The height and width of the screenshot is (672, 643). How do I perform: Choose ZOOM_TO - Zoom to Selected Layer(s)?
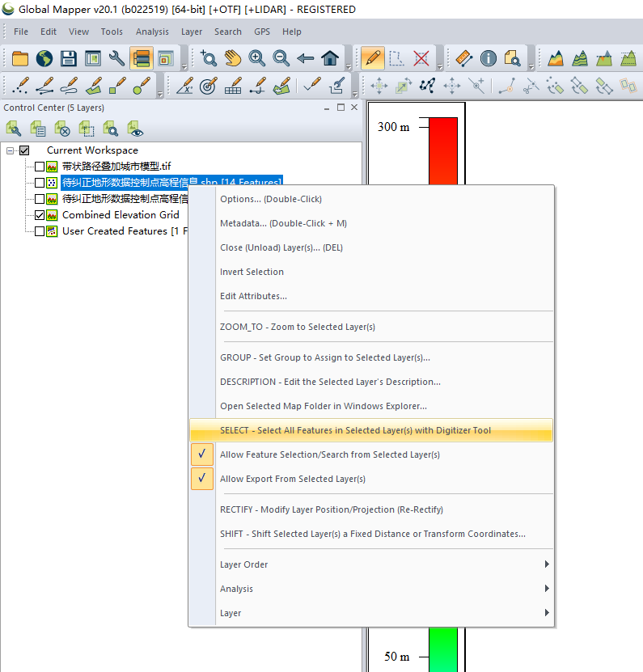pos(371,327)
